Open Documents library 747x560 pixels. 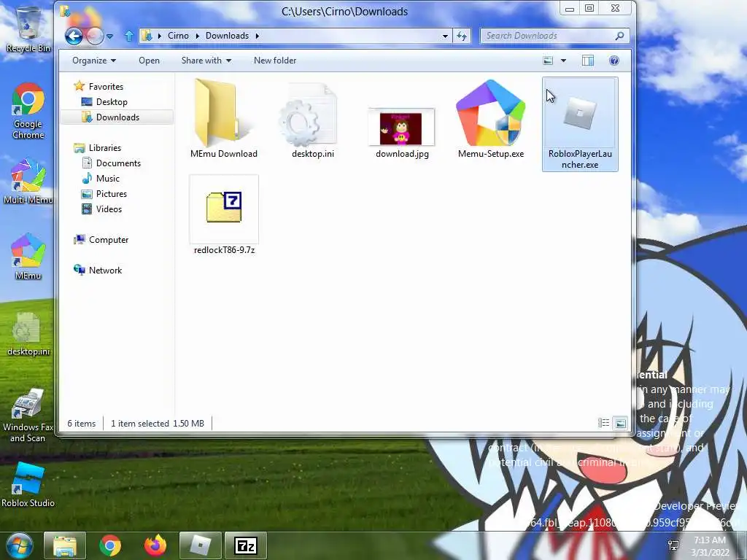[x=112, y=163]
